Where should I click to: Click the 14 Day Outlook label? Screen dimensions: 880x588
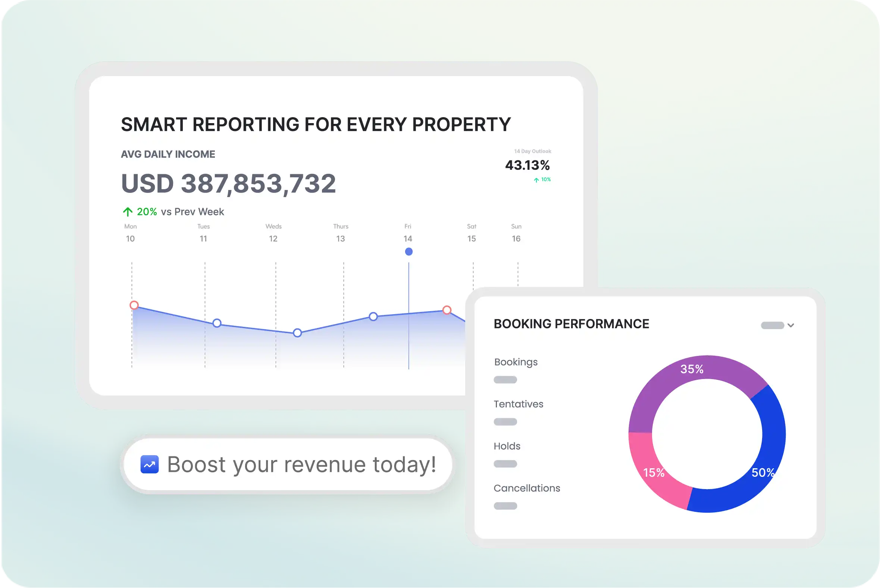point(532,151)
